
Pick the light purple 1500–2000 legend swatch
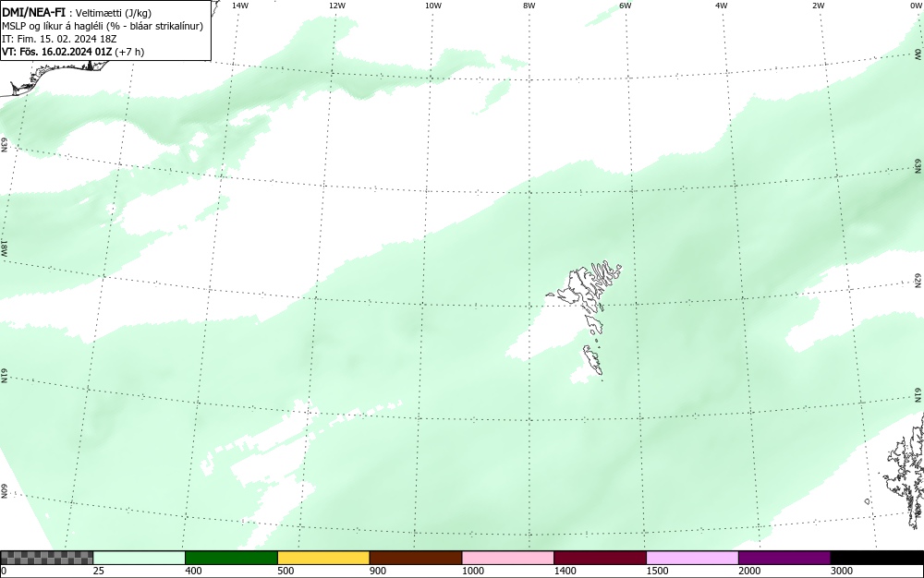tap(692, 558)
